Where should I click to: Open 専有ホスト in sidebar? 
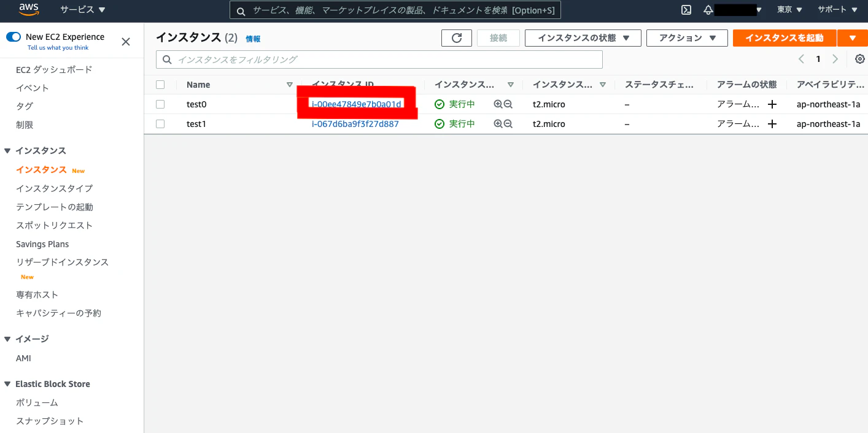click(37, 295)
